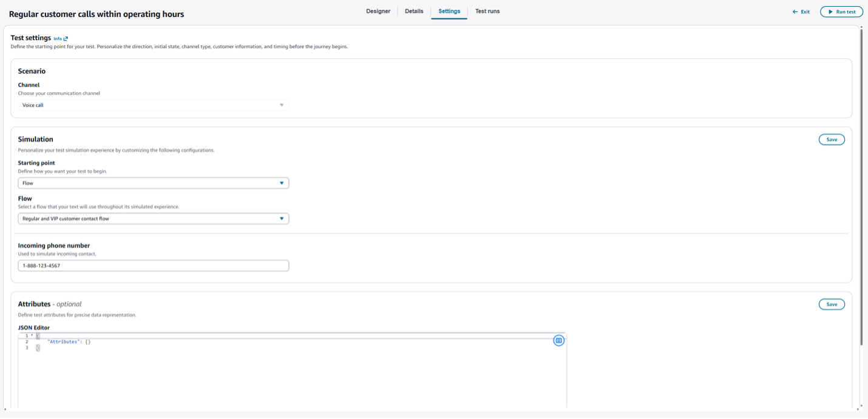Collapse line 1 fold arrow in JSON Editor

tap(32, 335)
